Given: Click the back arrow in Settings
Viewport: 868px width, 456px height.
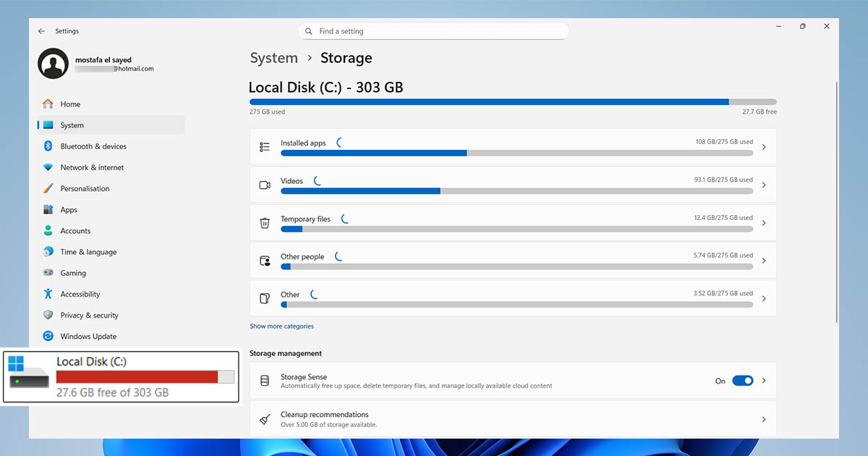Looking at the screenshot, I should [x=41, y=31].
